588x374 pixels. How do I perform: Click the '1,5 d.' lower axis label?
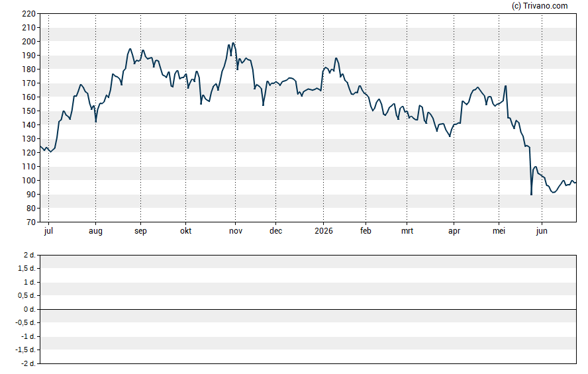[26, 268]
